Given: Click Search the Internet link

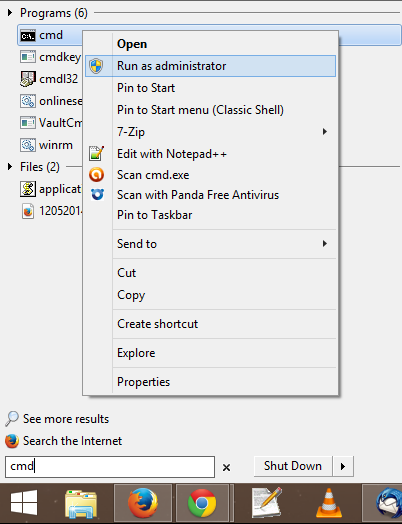Looking at the screenshot, I should tap(72, 441).
